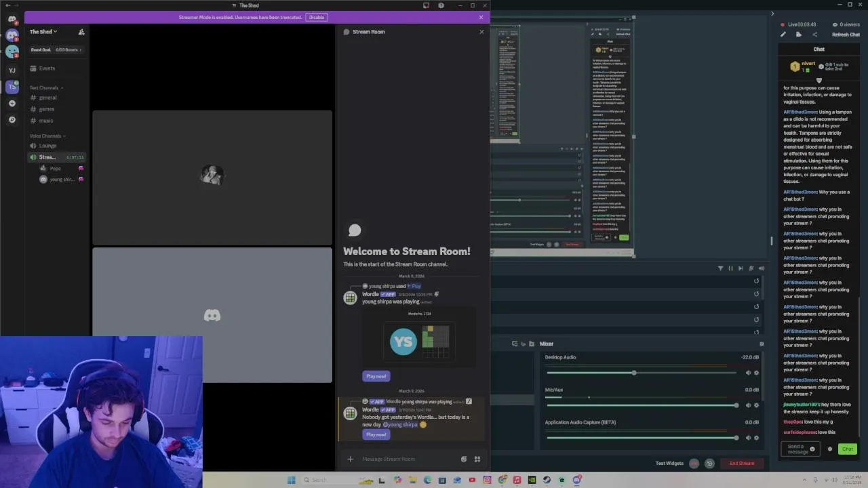This screenshot has width=868, height=488.
Task: Select the Stream Room voice channel
Action: click(57, 157)
